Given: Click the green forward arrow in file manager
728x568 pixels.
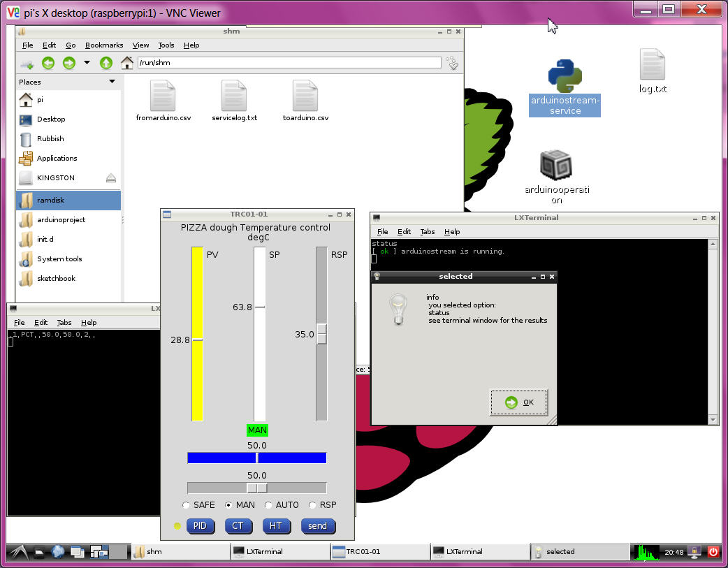Looking at the screenshot, I should 68,63.
